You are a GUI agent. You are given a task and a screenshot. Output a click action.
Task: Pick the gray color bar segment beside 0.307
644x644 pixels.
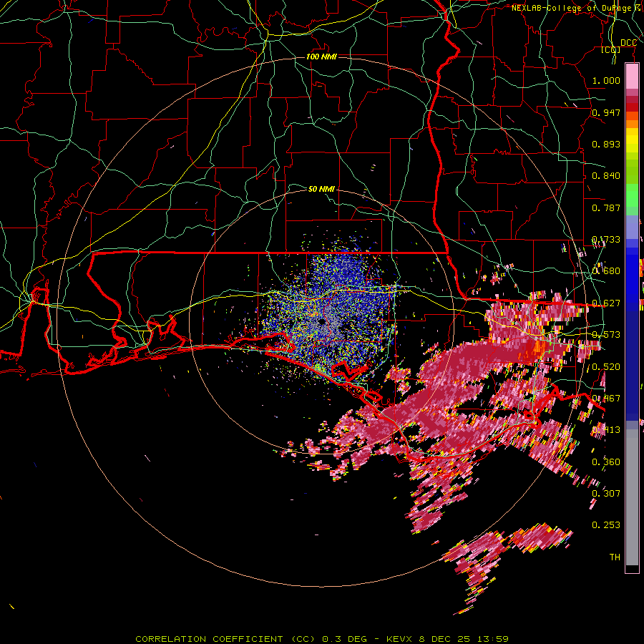tap(632, 497)
